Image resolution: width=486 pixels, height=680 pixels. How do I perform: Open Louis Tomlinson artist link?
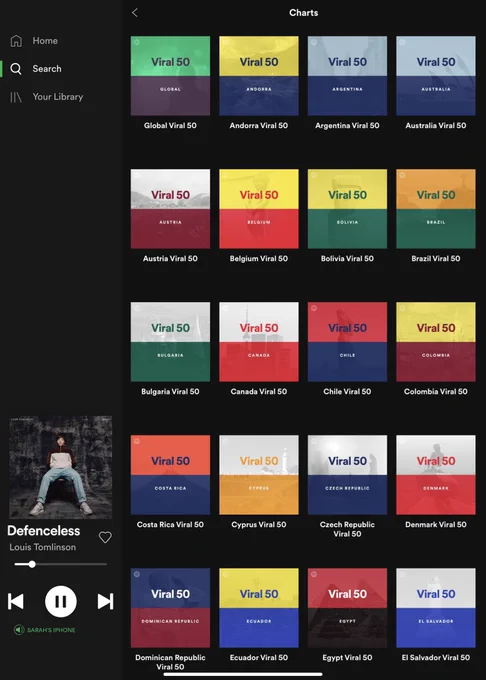click(42, 547)
